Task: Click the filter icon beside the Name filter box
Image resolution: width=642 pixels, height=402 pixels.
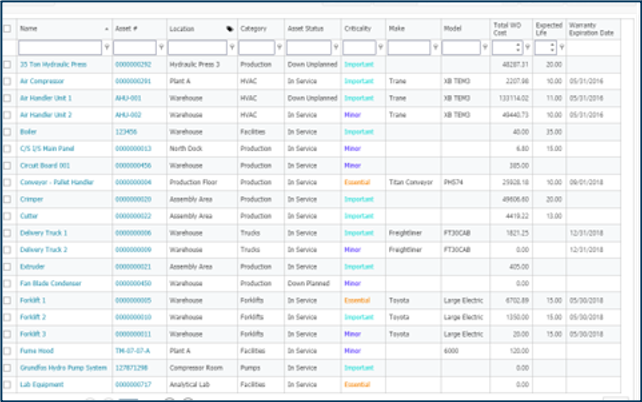Action: [107, 47]
